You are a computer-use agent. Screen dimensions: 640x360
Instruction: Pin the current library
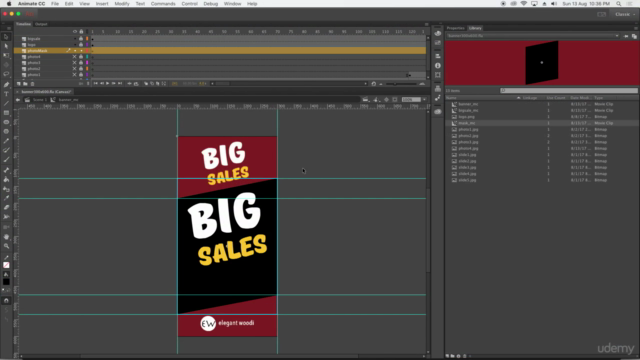point(626,36)
